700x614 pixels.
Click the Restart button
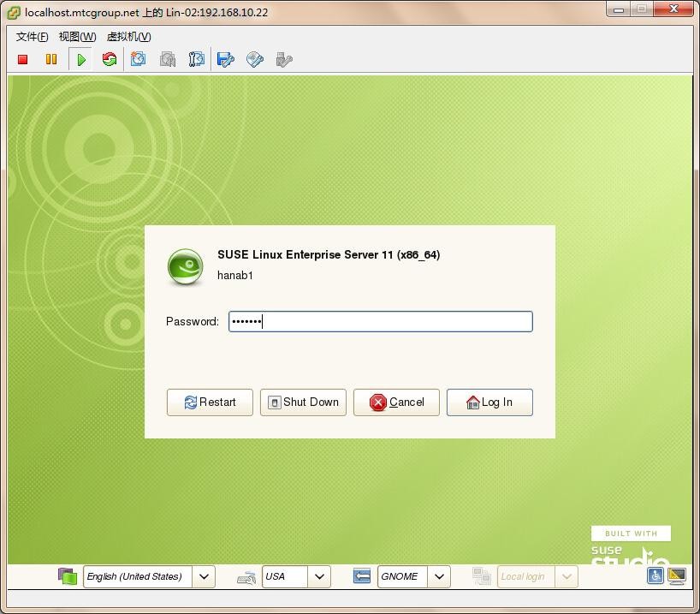tap(210, 402)
